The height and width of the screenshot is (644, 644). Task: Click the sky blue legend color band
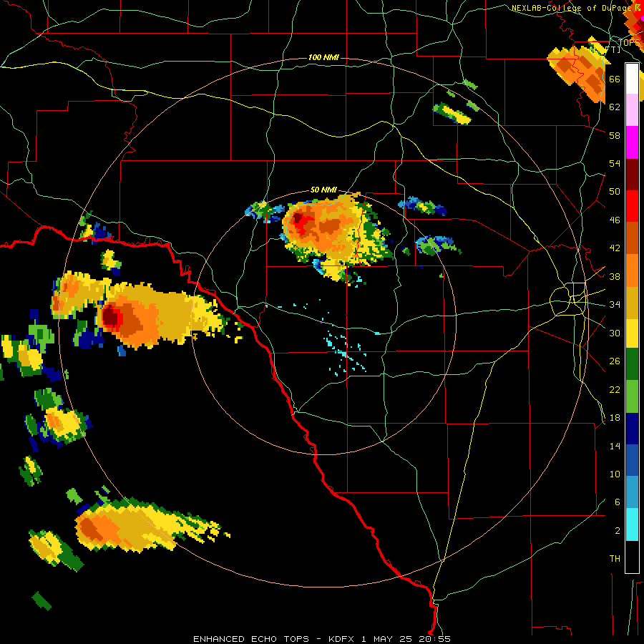tap(632, 492)
